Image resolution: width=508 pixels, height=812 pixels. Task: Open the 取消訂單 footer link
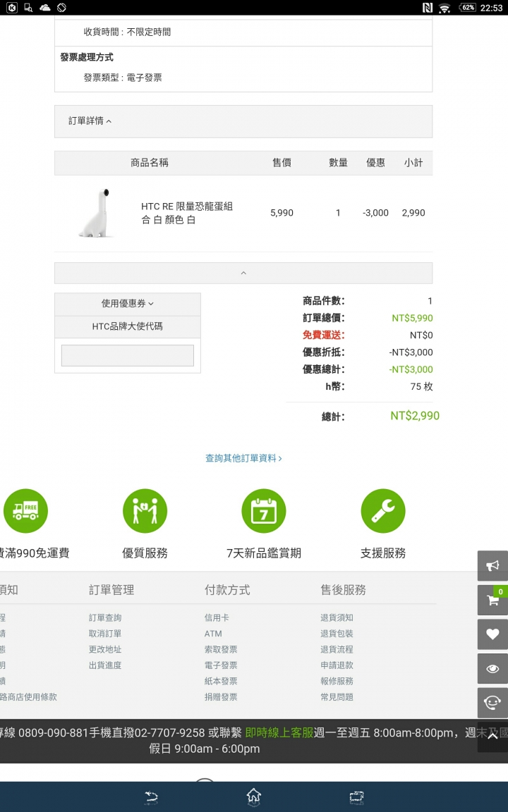click(x=105, y=634)
